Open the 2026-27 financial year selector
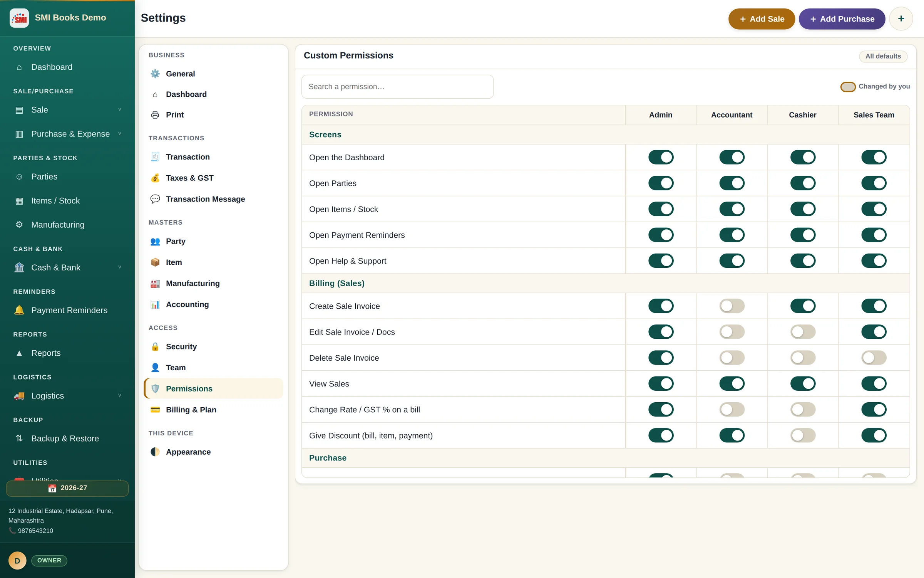 pos(67,488)
